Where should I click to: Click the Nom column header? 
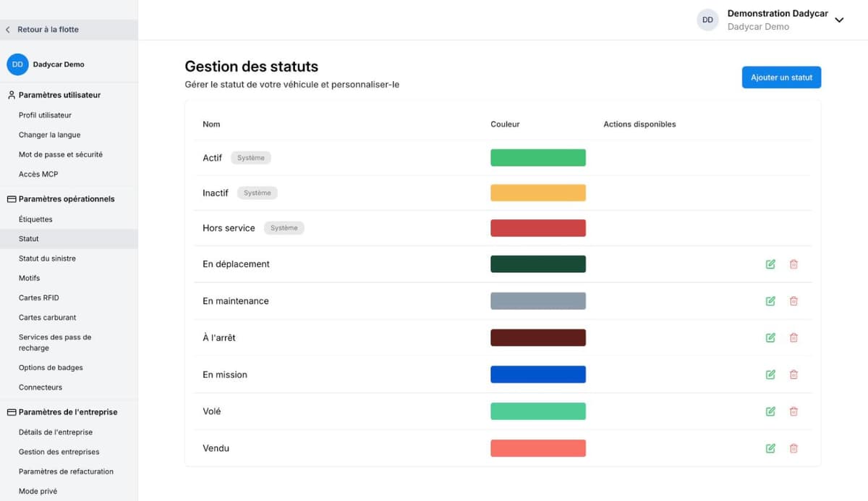coord(211,125)
